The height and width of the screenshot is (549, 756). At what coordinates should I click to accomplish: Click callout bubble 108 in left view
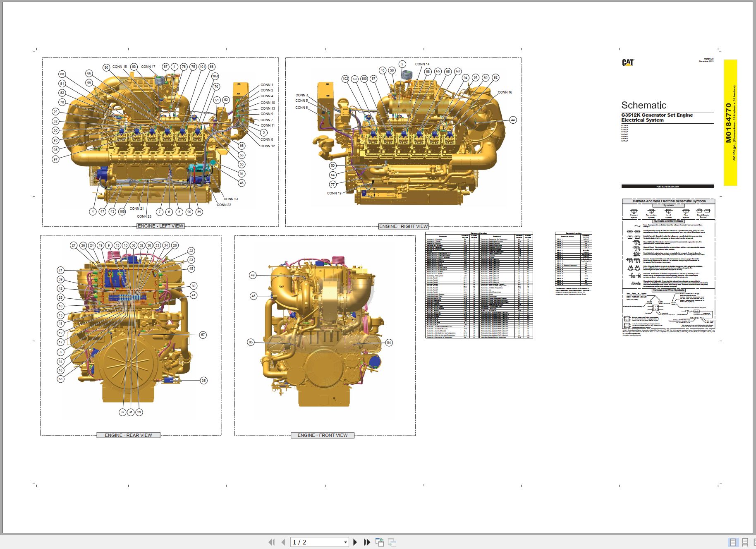pyautogui.click(x=122, y=211)
